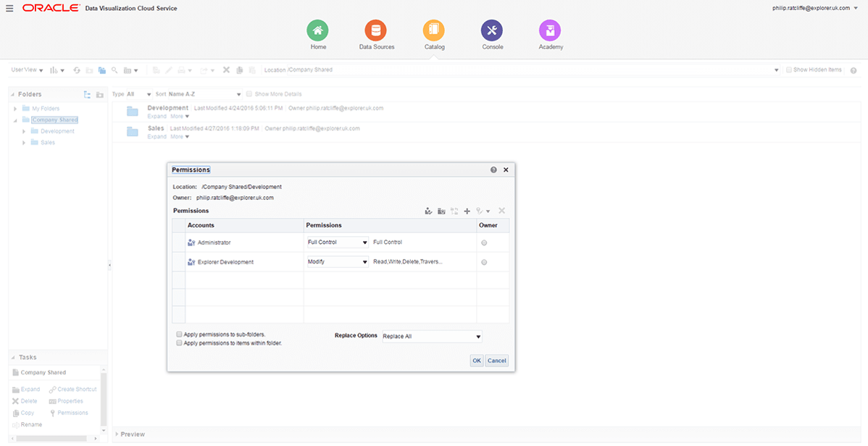Viewport: 868px width, 446px height.
Task: Open the Academy page icon
Action: 550,31
